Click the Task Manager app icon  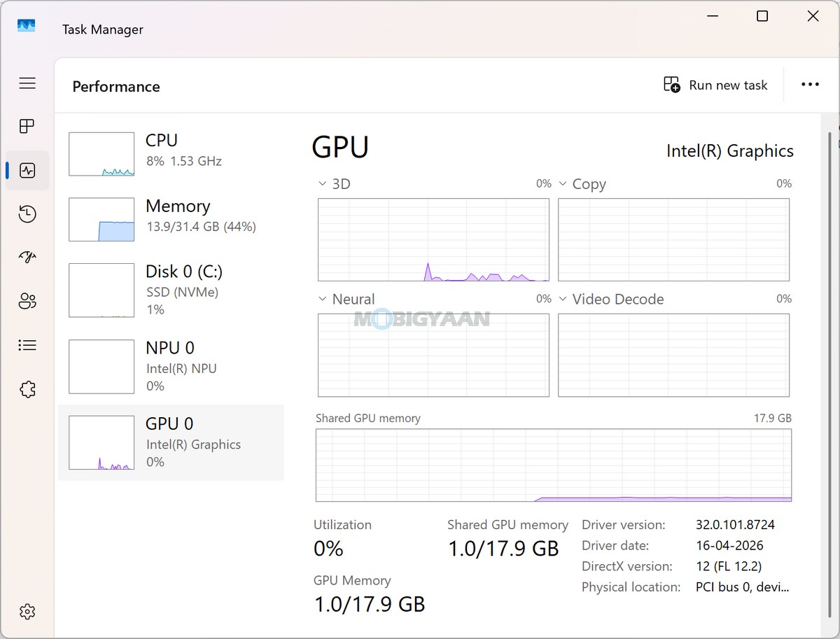point(27,26)
